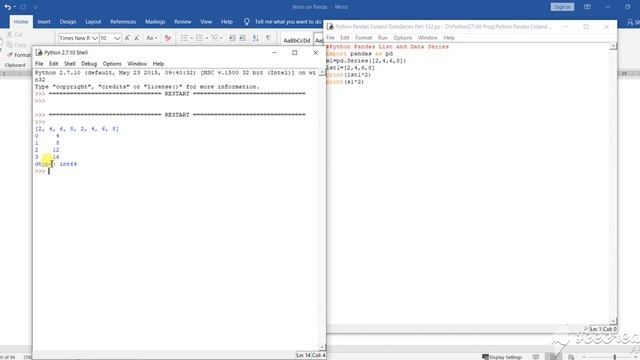The height and width of the screenshot is (360, 640).
Task: Switch to the Word Design tab
Action: pos(68,22)
